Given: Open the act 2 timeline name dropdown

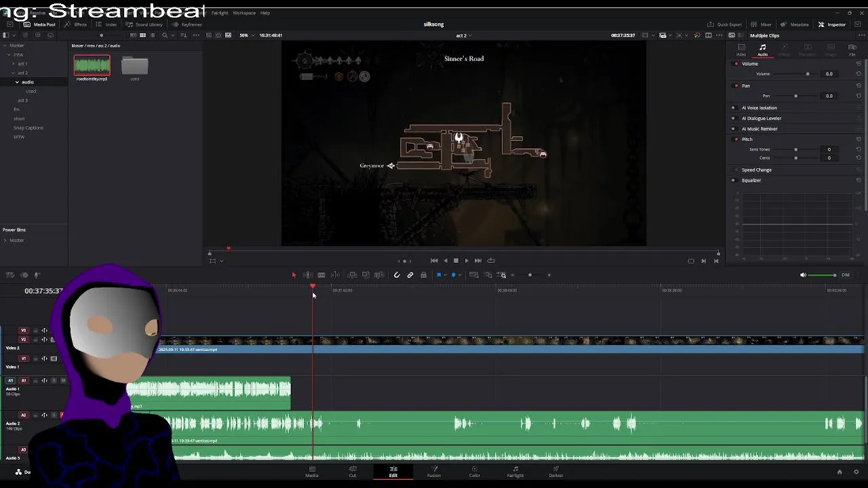Looking at the screenshot, I should tap(464, 35).
